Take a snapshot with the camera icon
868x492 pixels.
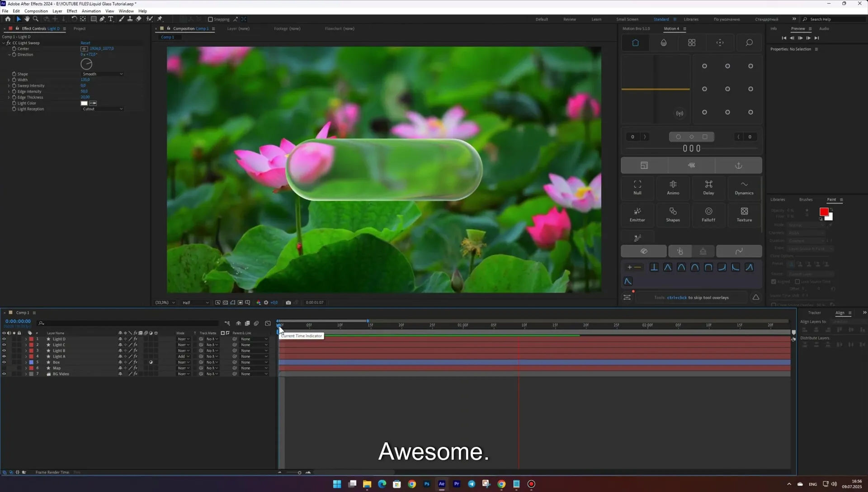click(x=288, y=303)
